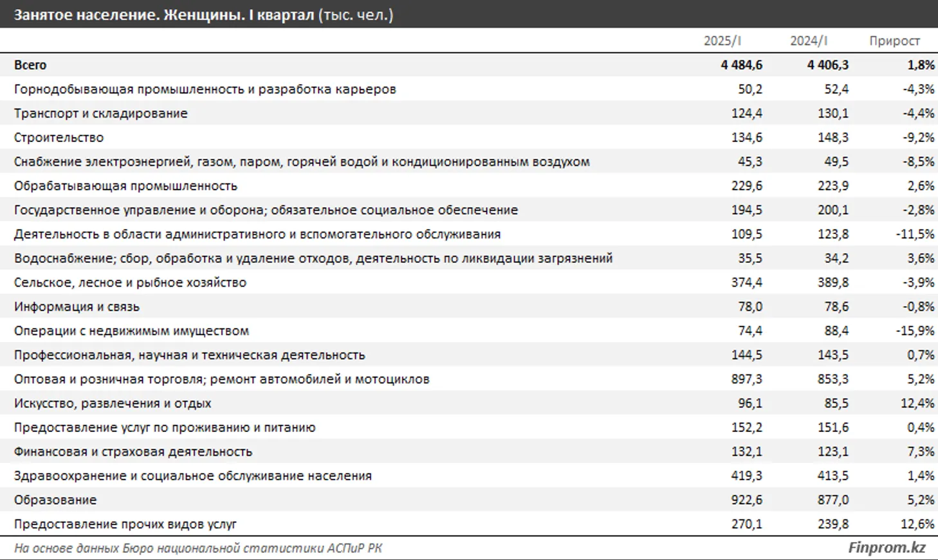This screenshot has width=938, height=560.
Task: Click the "Строительство" row label
Action: pos(59,138)
